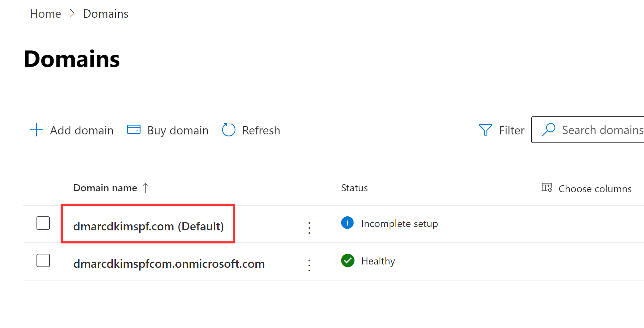Image resolution: width=644 pixels, height=328 pixels.
Task: Click the breadcrumb chevron separator
Action: click(72, 14)
